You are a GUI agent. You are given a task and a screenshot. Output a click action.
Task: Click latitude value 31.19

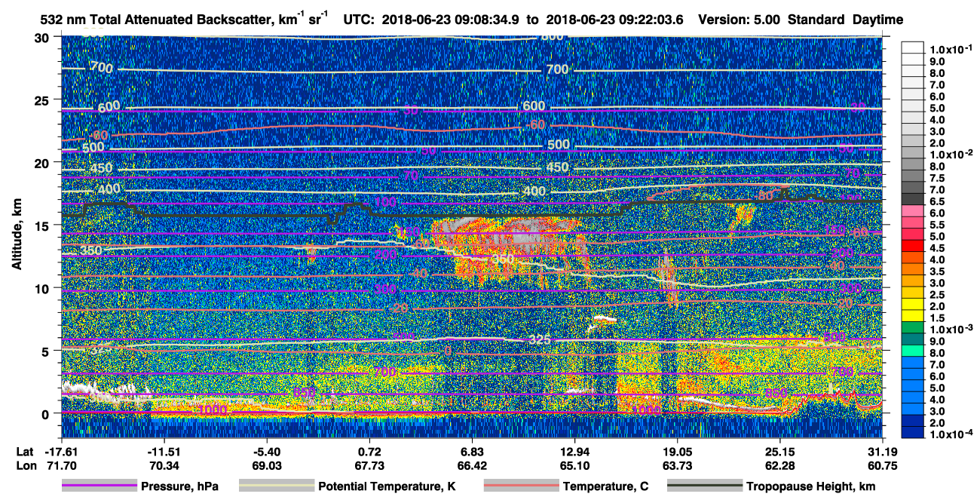[x=883, y=452]
